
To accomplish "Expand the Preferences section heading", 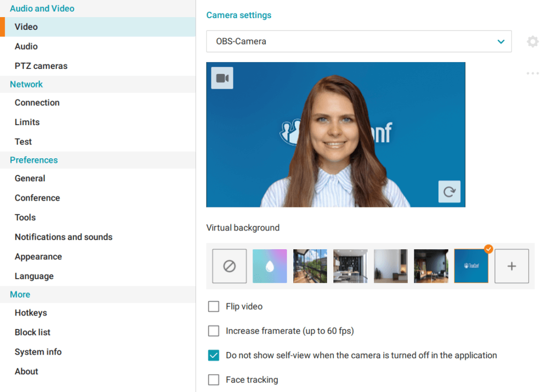I will [x=33, y=159].
